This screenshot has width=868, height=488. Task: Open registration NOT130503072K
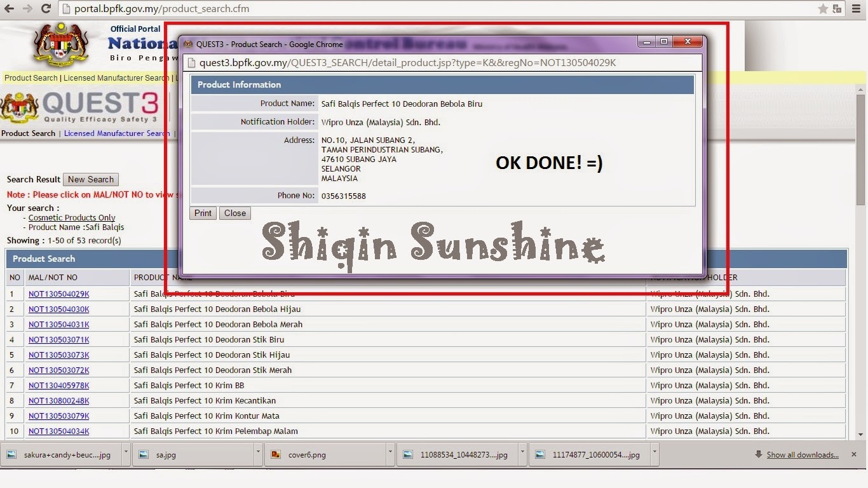(x=59, y=370)
